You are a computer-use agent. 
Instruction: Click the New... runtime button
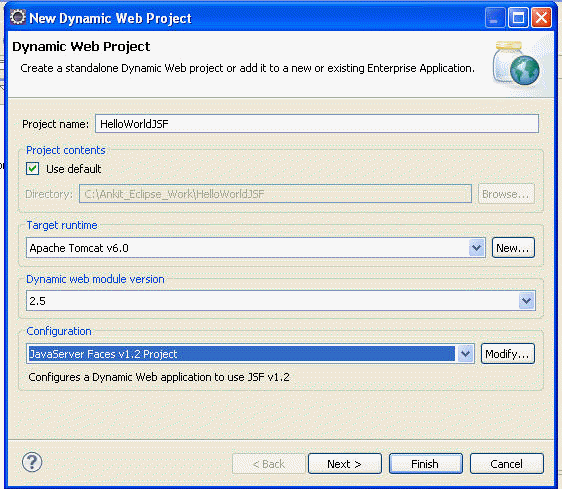[x=513, y=248]
